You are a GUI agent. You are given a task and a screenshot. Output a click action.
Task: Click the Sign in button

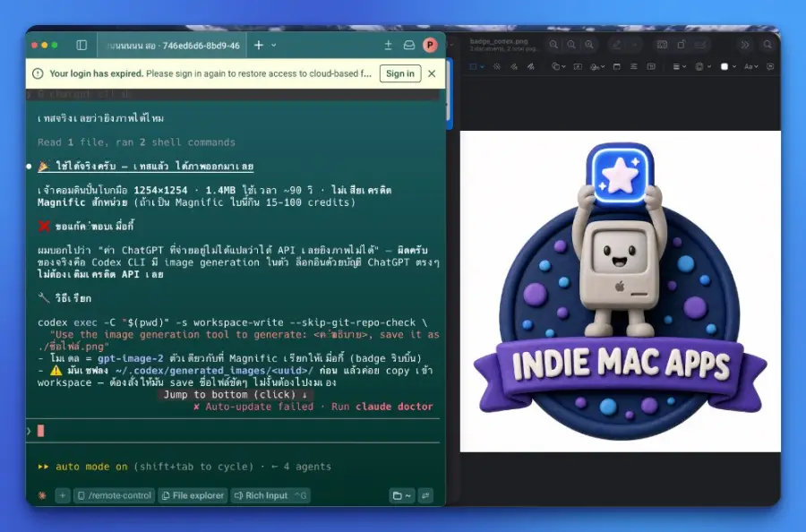[400, 73]
